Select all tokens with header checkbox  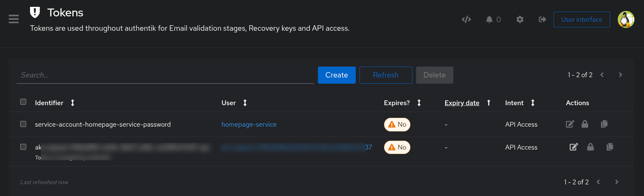pos(23,102)
